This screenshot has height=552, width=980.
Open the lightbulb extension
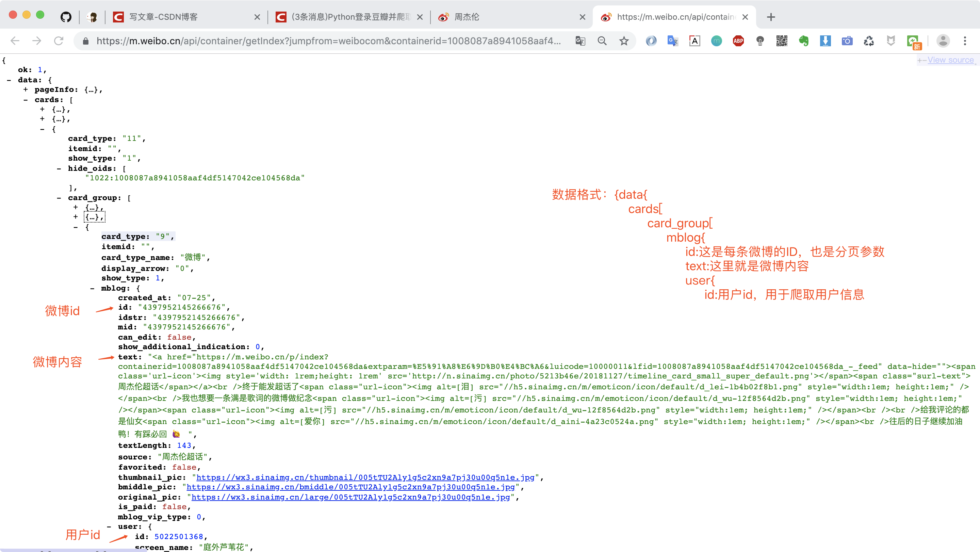pos(760,41)
